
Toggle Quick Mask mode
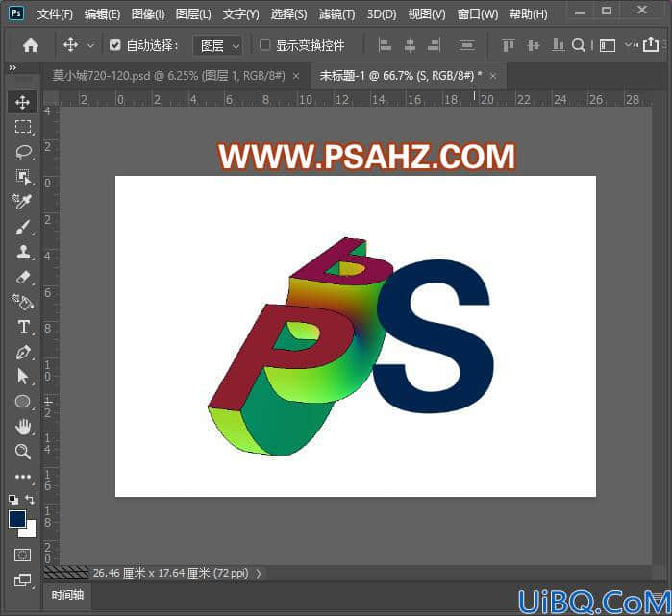(22, 555)
